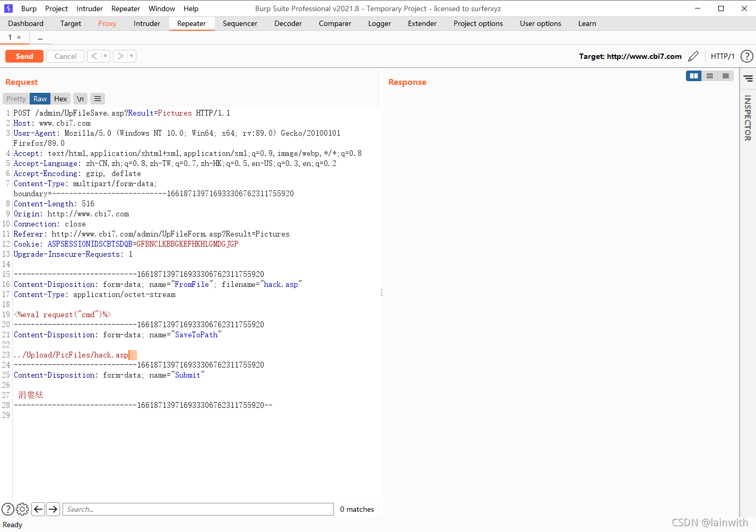Go to previous search match arrow
The image size is (756, 532).
[38, 509]
